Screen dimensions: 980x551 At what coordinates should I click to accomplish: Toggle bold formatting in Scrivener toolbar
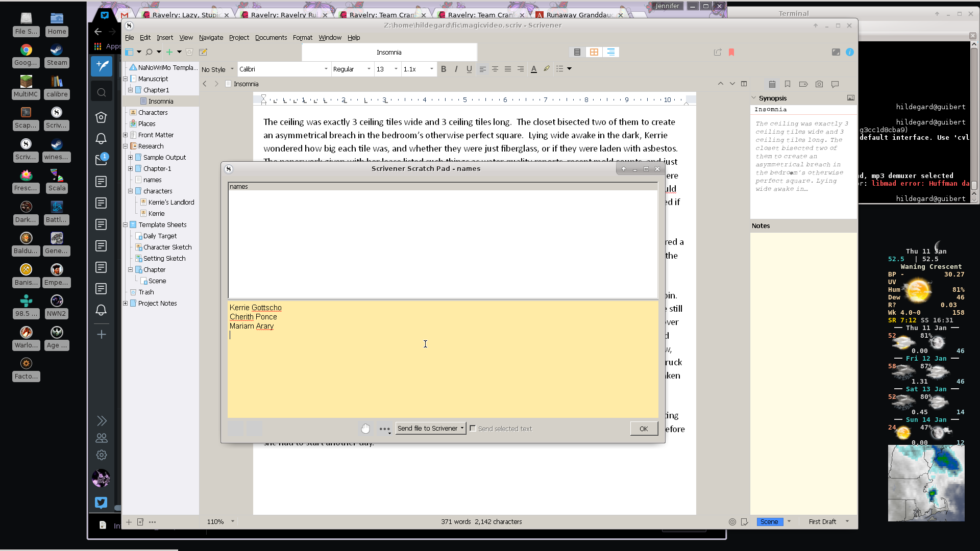(444, 69)
